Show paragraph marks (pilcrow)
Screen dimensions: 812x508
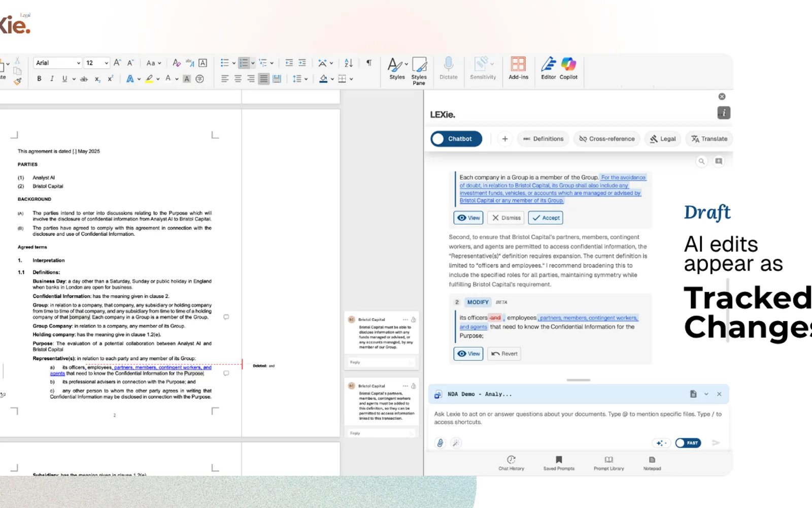369,63
